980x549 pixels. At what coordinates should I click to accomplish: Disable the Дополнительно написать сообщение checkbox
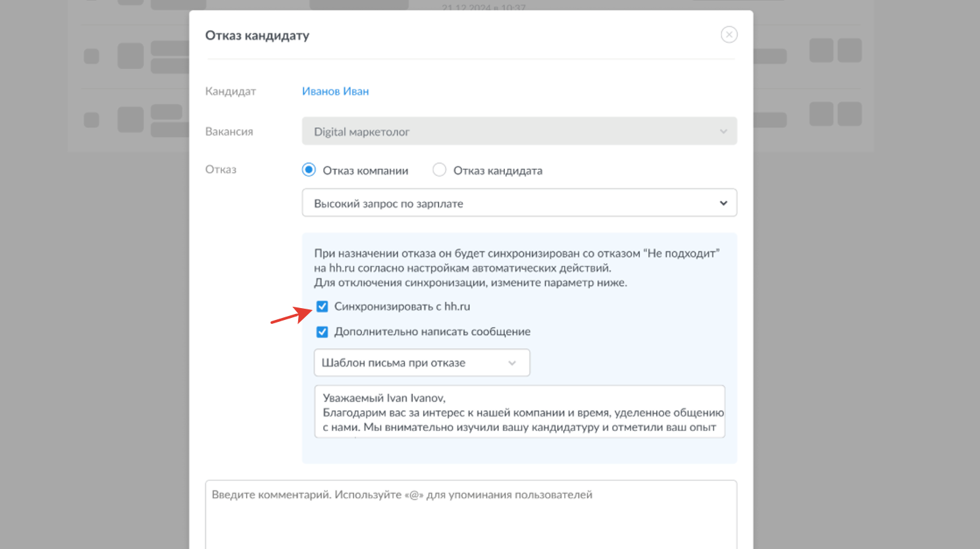point(322,332)
